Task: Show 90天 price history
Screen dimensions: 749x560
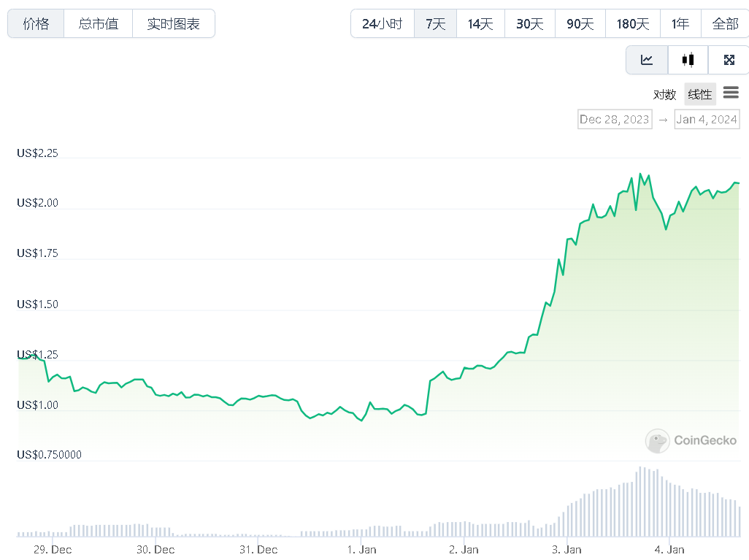Action: click(580, 23)
